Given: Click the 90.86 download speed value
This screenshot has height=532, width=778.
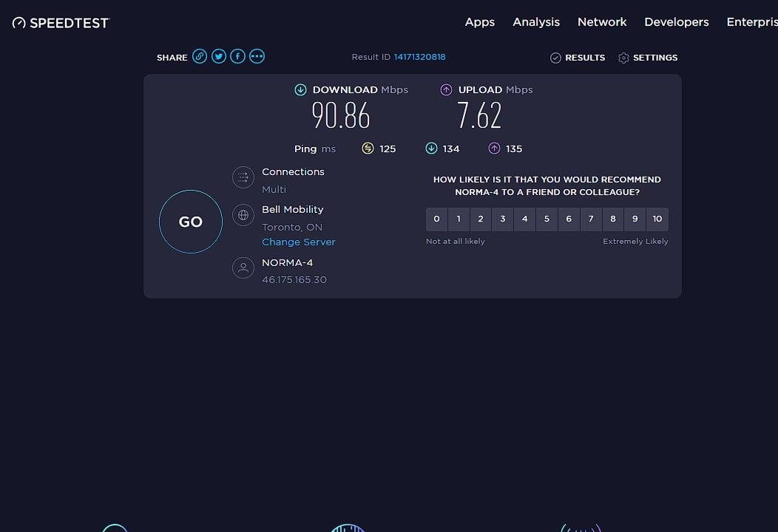Looking at the screenshot, I should click(341, 115).
